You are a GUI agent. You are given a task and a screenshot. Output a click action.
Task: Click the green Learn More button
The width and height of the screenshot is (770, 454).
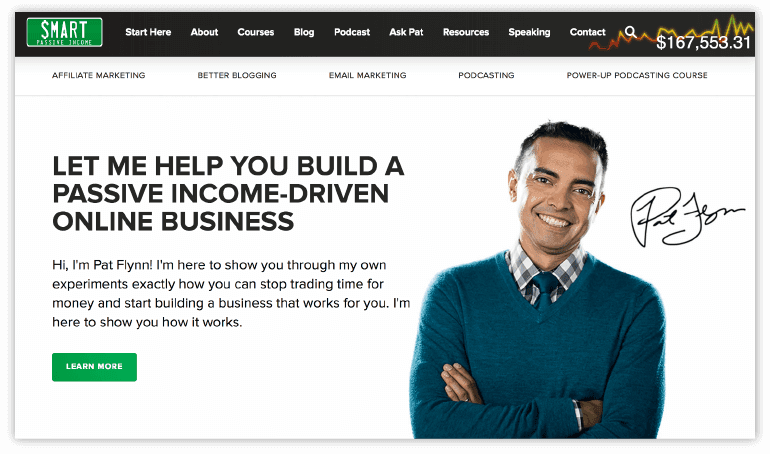click(x=94, y=367)
